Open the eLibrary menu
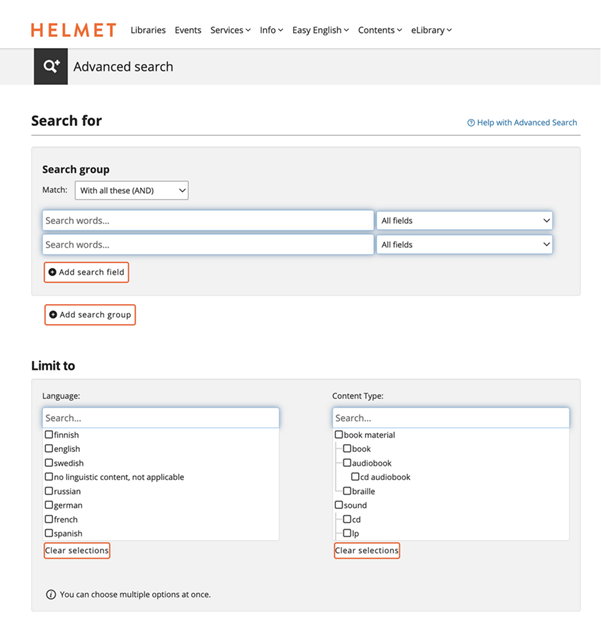601x624 pixels. (x=431, y=30)
